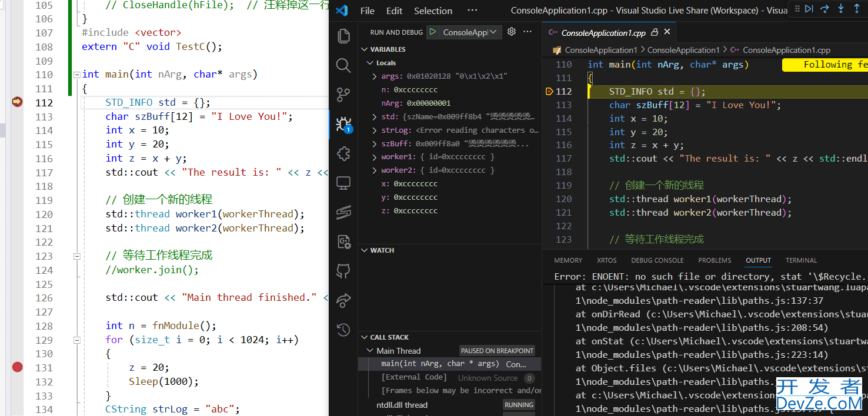This screenshot has height=416, width=868.
Task: Click the read-only lock icon on the editor tab
Action: coord(655,32)
